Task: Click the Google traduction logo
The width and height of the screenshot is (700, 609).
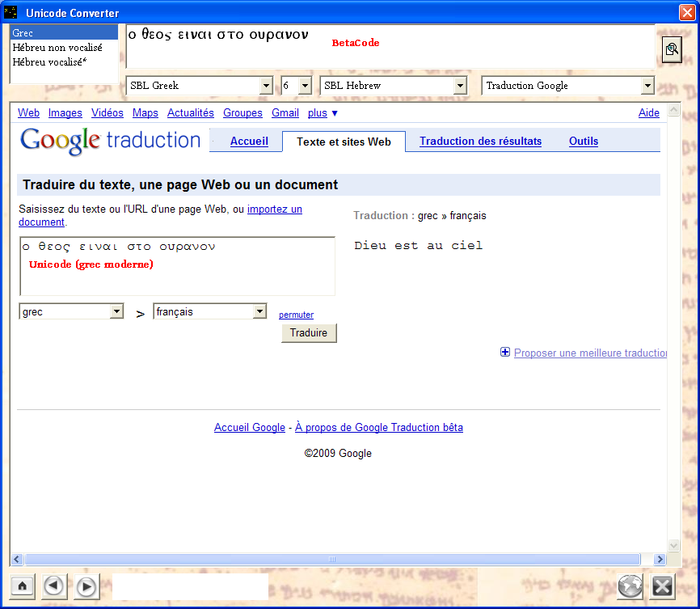Action: [x=111, y=141]
